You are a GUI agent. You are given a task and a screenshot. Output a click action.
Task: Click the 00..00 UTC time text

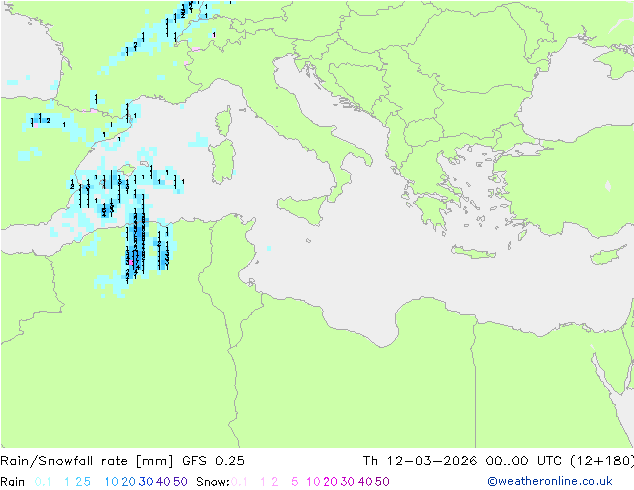pyautogui.click(x=524, y=461)
